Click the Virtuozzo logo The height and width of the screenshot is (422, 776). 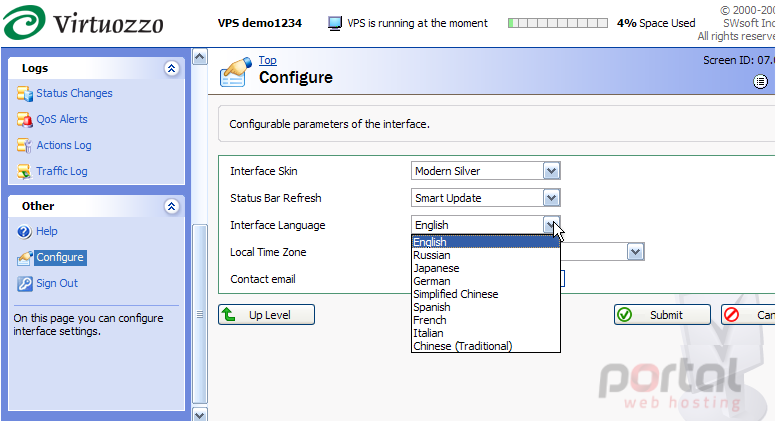[83, 22]
